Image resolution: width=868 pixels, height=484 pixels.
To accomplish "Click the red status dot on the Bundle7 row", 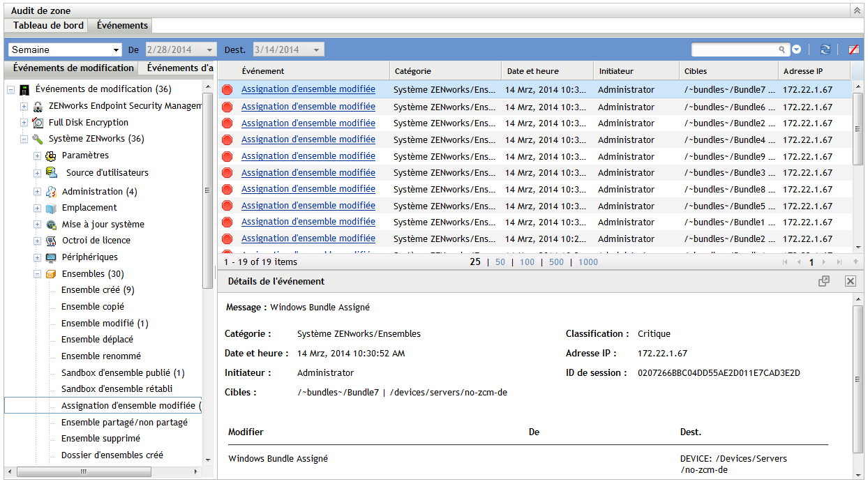I will 227,90.
